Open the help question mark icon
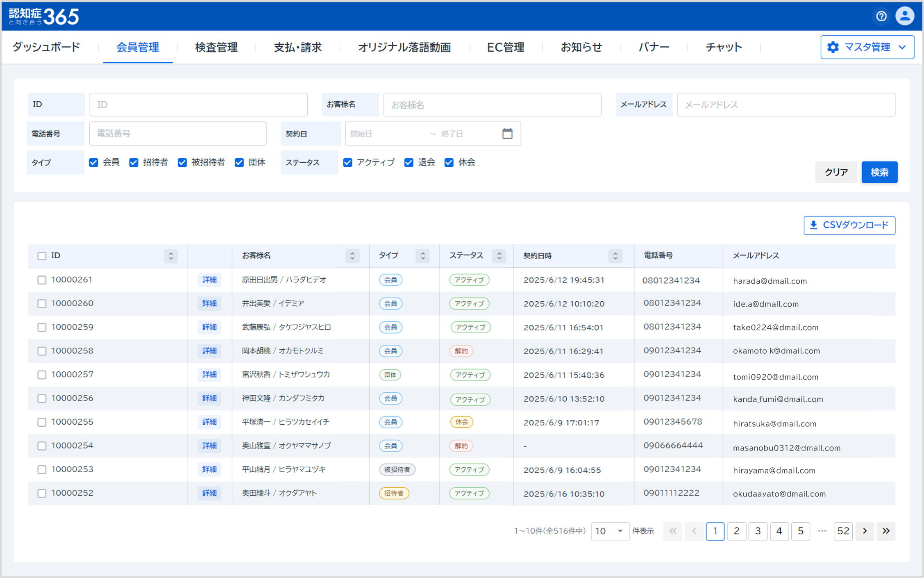This screenshot has height=578, width=924. (881, 16)
